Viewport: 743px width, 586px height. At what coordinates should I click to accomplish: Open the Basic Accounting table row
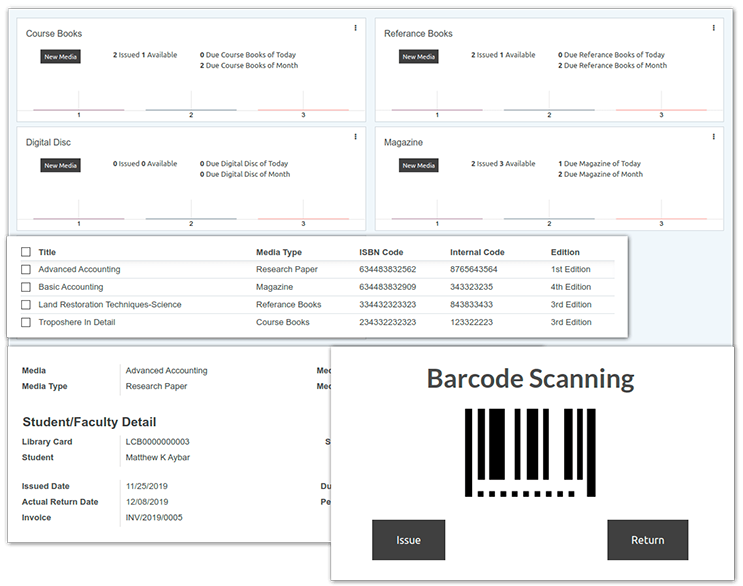tap(317, 287)
